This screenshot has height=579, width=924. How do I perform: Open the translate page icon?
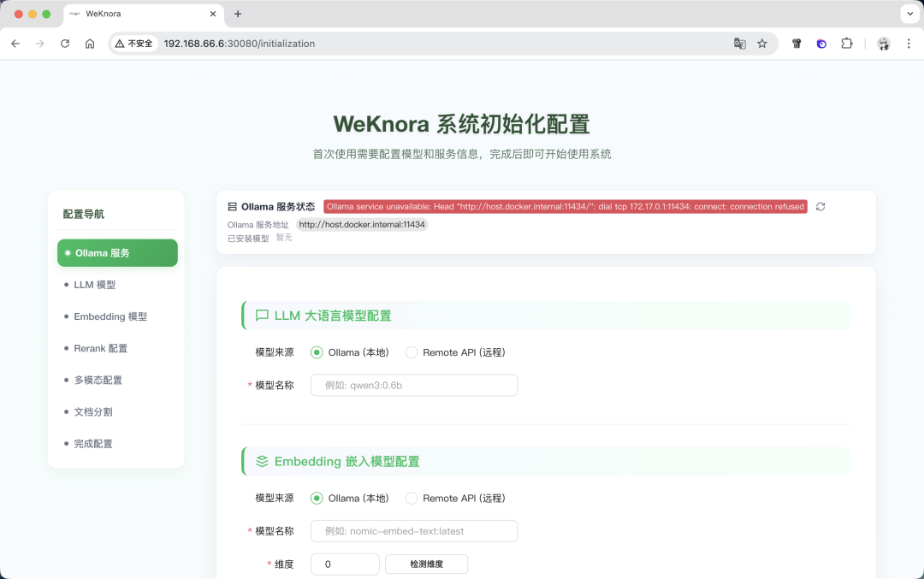[x=739, y=44]
